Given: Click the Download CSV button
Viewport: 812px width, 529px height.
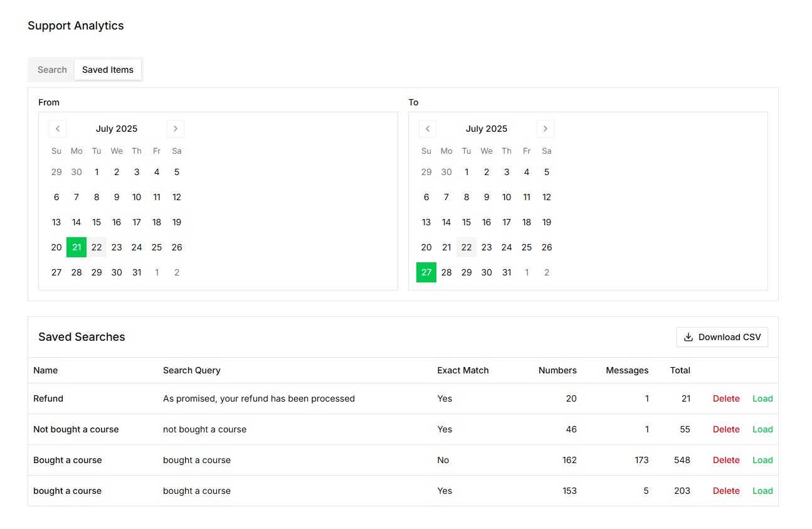Looking at the screenshot, I should (722, 337).
